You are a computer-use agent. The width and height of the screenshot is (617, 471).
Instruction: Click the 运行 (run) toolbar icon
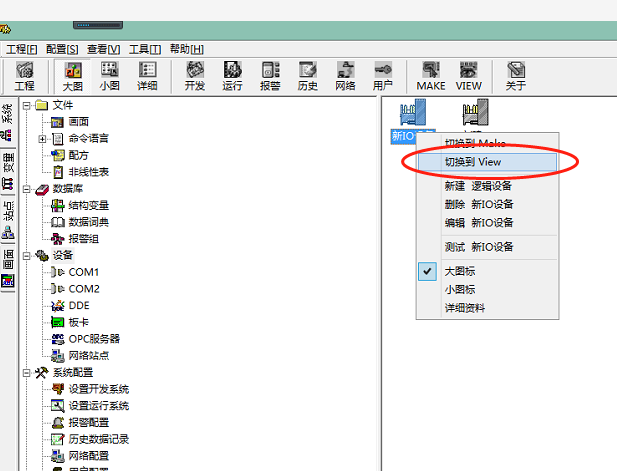233,76
